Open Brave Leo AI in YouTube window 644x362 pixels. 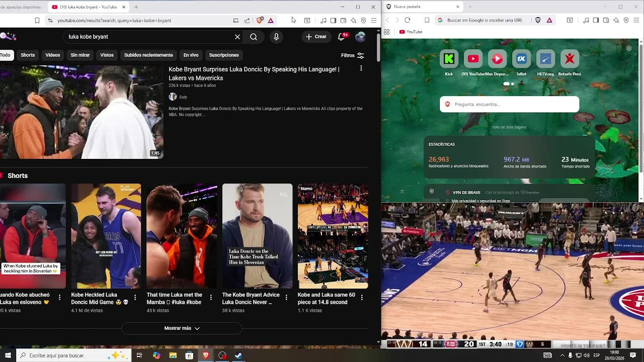(x=353, y=21)
